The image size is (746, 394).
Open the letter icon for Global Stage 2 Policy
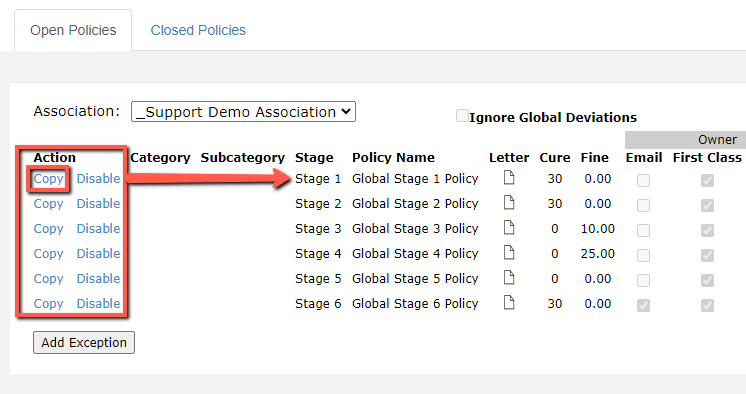(x=509, y=203)
